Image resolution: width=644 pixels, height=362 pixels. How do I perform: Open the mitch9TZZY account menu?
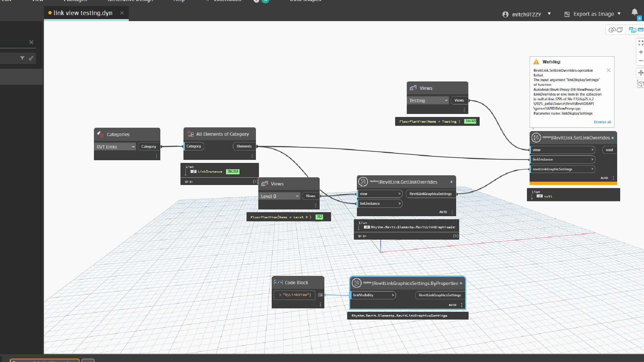click(x=526, y=14)
